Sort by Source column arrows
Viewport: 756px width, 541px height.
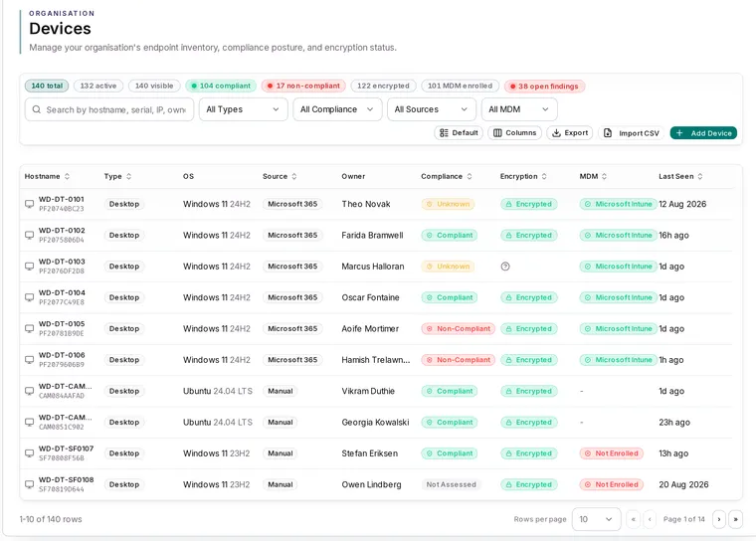coord(294,176)
